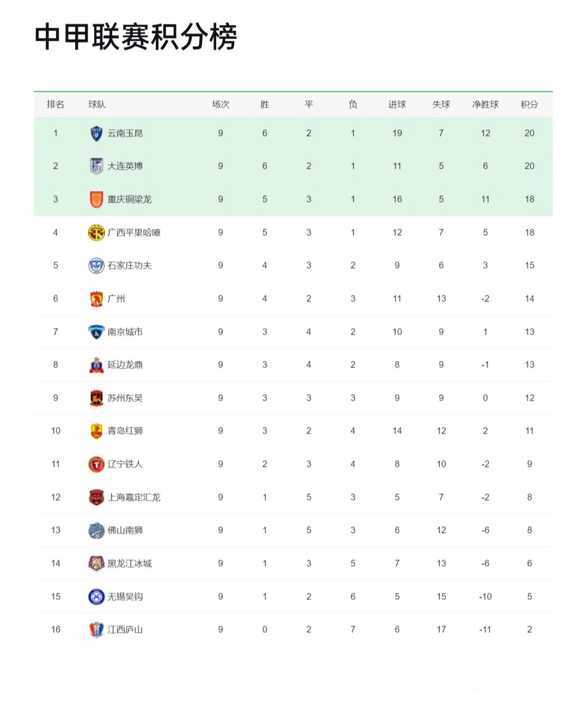Select the 黑龙江冰城 team name
The image size is (588, 705).
click(x=130, y=563)
